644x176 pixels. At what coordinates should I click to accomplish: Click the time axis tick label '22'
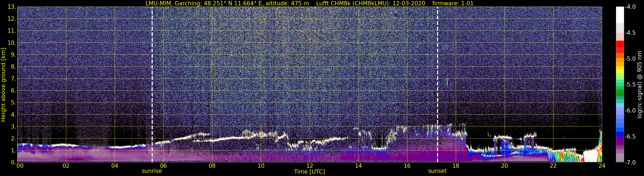point(553,166)
